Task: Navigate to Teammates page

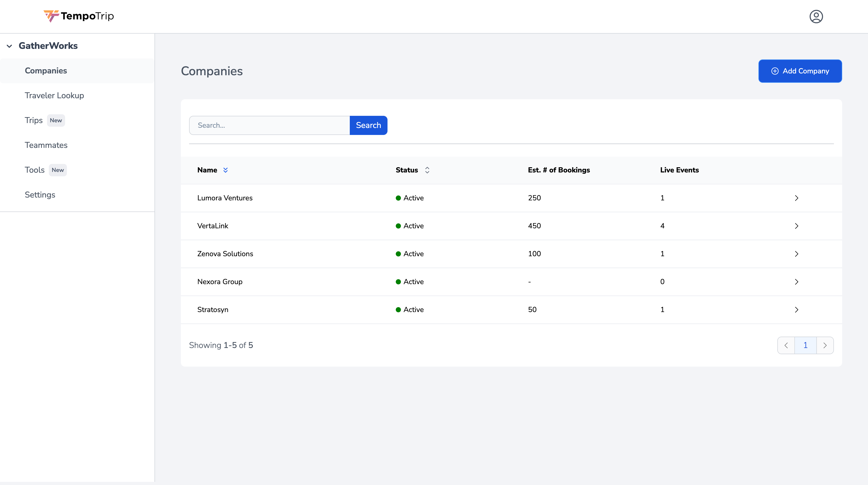Action: (46, 145)
